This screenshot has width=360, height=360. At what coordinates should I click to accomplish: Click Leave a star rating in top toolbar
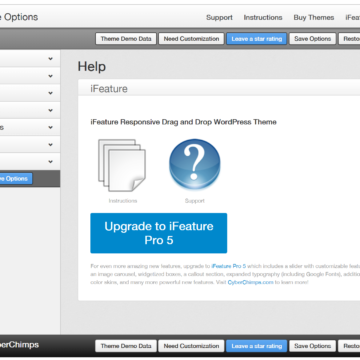pyautogui.click(x=257, y=39)
